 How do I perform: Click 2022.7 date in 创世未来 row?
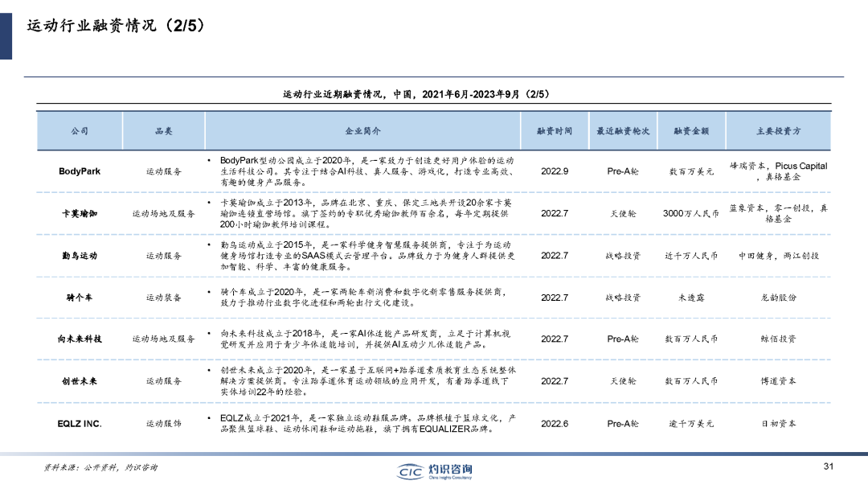tap(555, 381)
